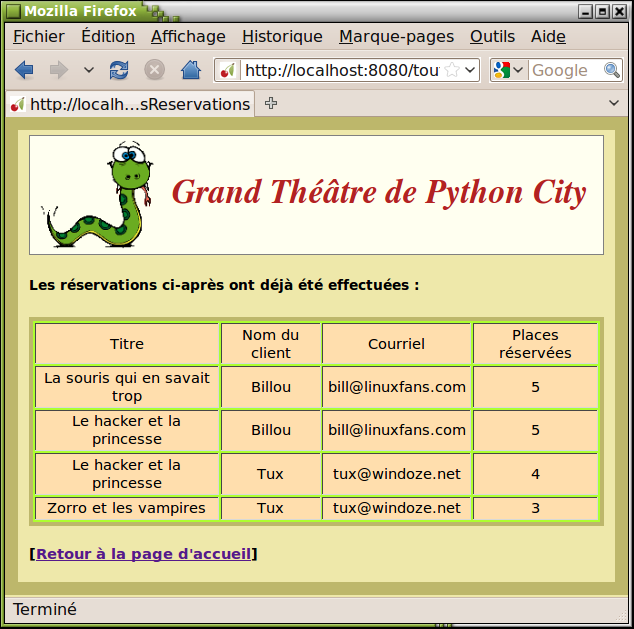Screen dimensions: 634x629
Task: Open the Fichier menu
Action: 39,36
